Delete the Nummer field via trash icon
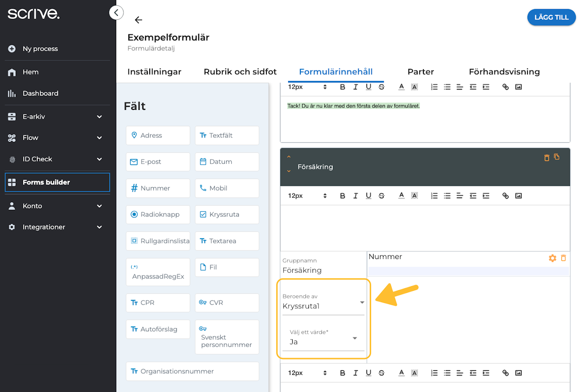Image resolution: width=579 pixels, height=392 pixels. pos(563,258)
